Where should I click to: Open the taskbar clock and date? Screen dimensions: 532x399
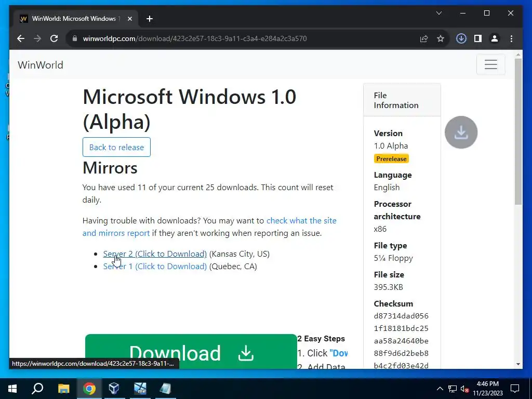pos(487,389)
